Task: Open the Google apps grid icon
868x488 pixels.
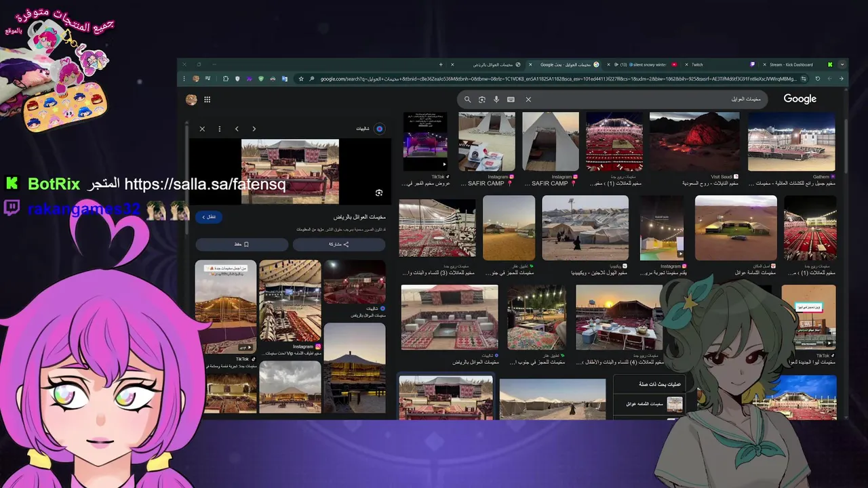Action: [x=207, y=100]
